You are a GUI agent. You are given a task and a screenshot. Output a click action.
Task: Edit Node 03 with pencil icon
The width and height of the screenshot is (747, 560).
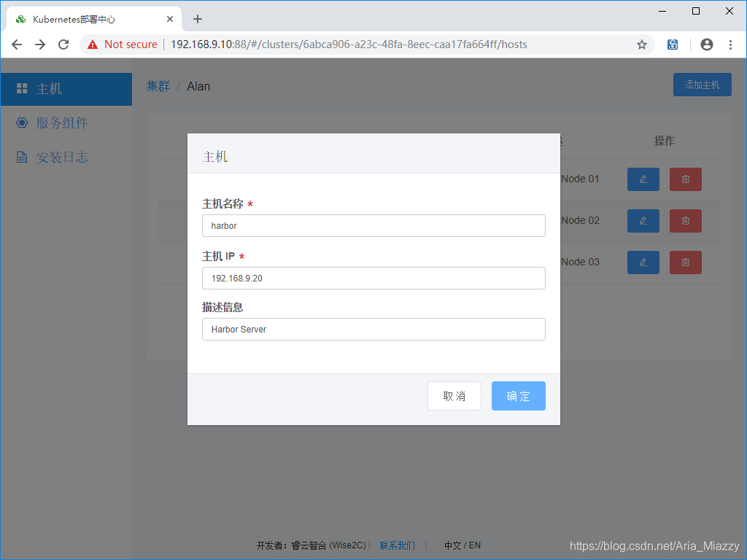(643, 262)
